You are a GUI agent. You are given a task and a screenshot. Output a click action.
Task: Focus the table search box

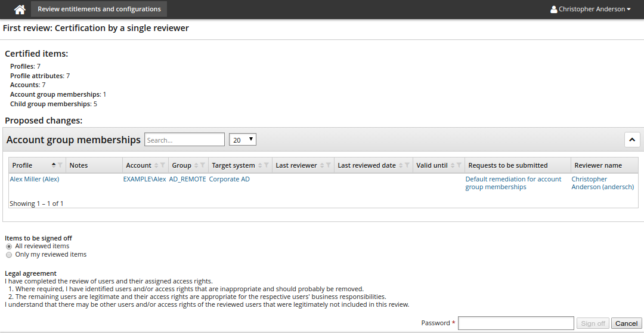(x=184, y=140)
